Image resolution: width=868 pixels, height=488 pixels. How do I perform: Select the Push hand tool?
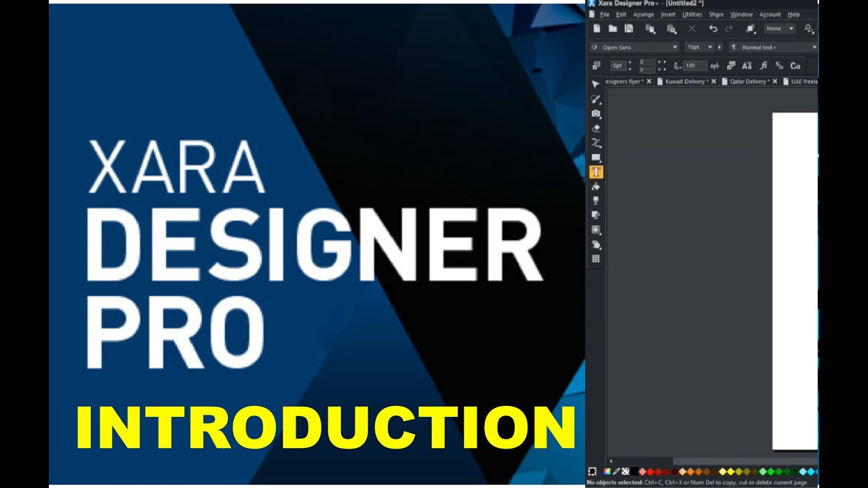click(x=596, y=245)
